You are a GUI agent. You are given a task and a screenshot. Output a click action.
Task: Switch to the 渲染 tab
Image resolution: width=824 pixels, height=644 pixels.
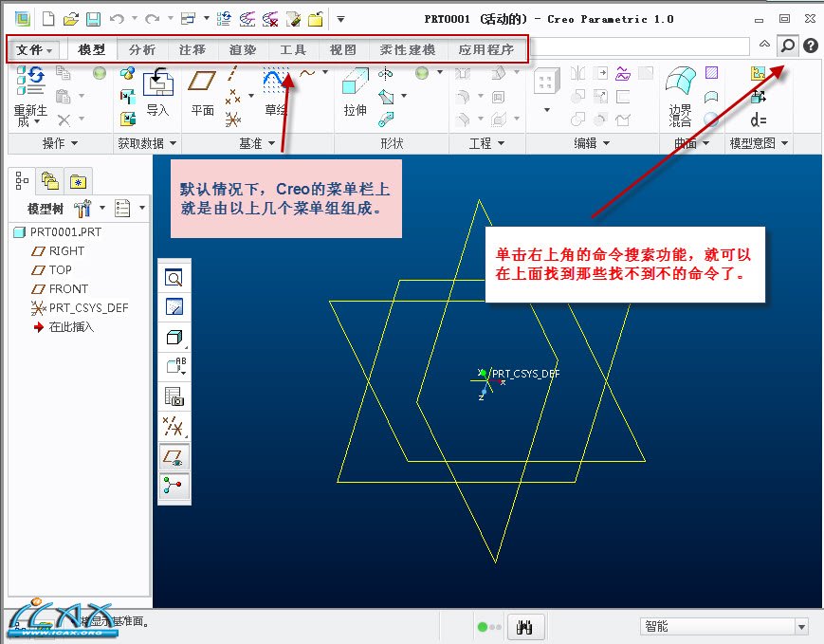pos(242,49)
